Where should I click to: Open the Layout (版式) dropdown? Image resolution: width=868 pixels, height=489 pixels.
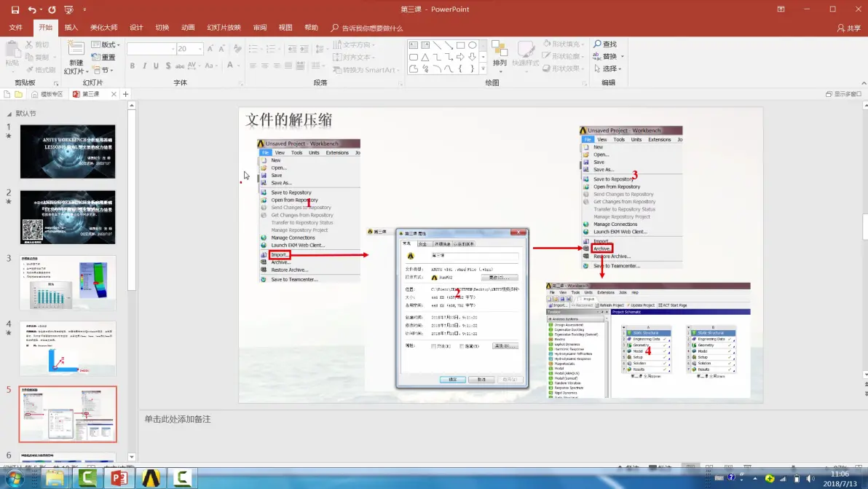[106, 44]
